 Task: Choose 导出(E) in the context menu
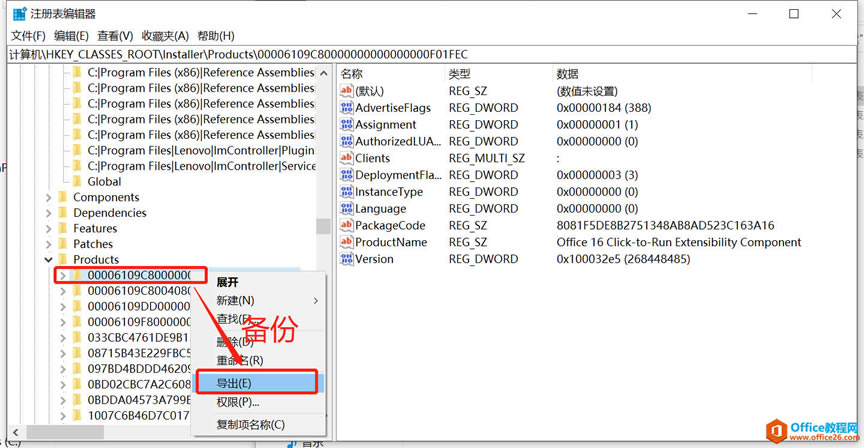tap(234, 383)
